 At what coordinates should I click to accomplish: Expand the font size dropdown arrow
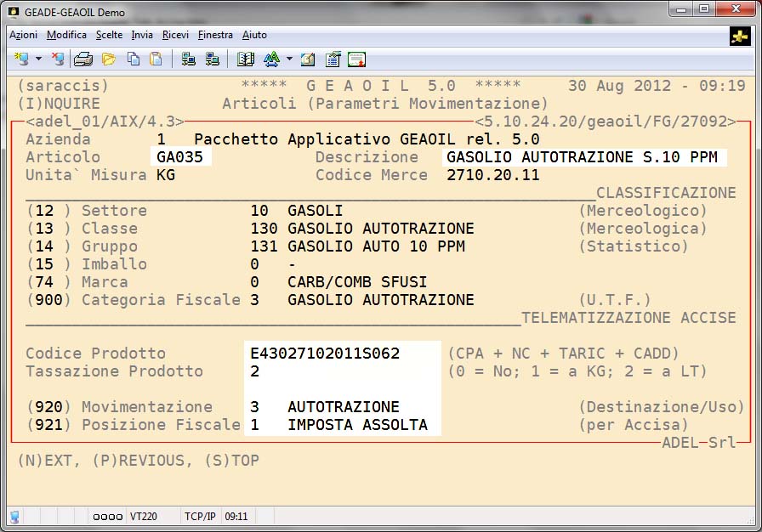click(289, 59)
